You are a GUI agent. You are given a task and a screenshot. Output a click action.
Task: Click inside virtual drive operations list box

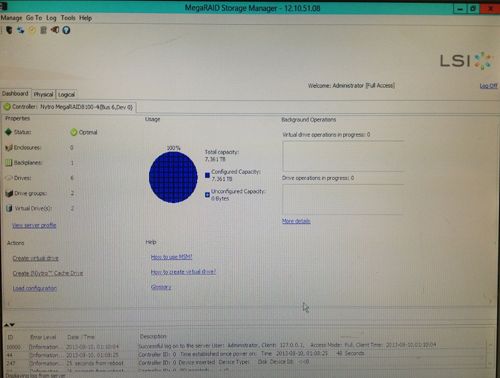click(x=343, y=156)
